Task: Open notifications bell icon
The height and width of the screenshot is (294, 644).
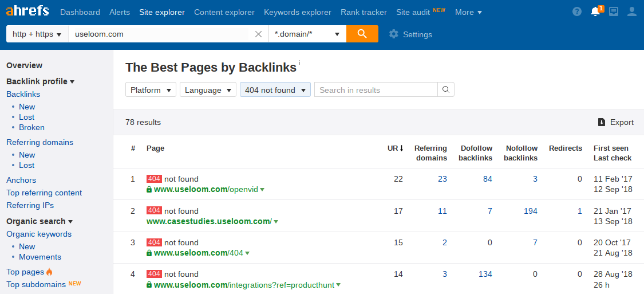Action: tap(595, 11)
